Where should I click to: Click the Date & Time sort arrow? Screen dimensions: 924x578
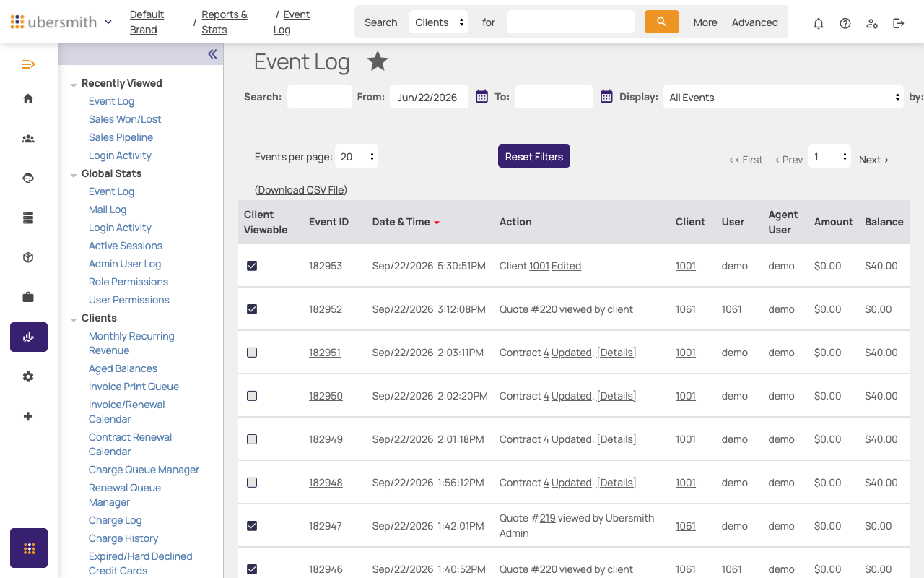point(437,223)
